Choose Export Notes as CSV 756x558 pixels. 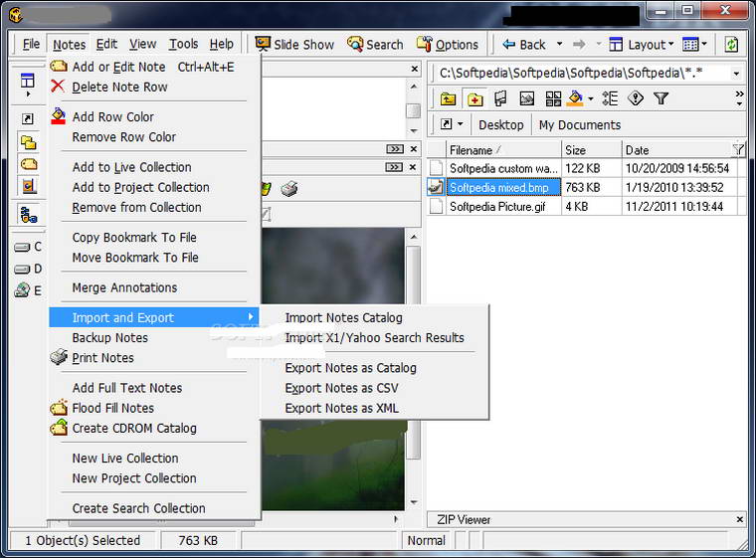point(375,388)
